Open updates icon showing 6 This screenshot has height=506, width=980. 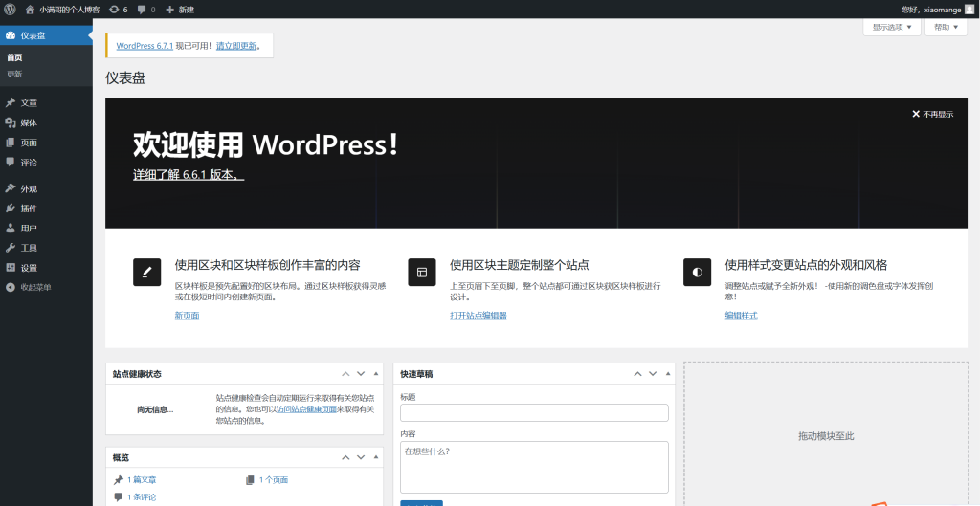click(114, 10)
